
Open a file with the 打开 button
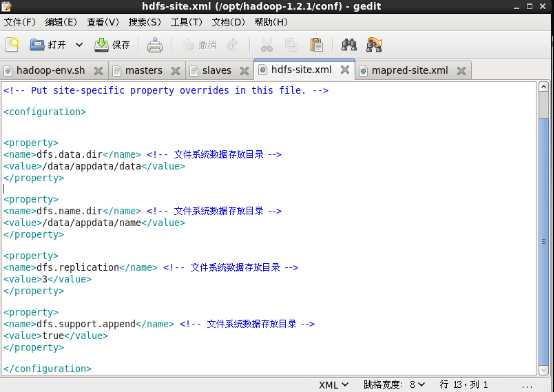(48, 45)
